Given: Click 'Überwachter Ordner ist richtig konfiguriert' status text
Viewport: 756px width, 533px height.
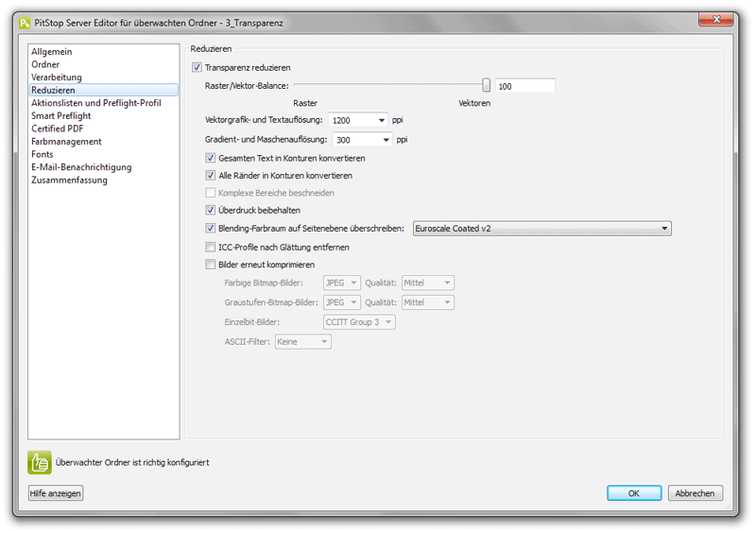Looking at the screenshot, I should 132,462.
